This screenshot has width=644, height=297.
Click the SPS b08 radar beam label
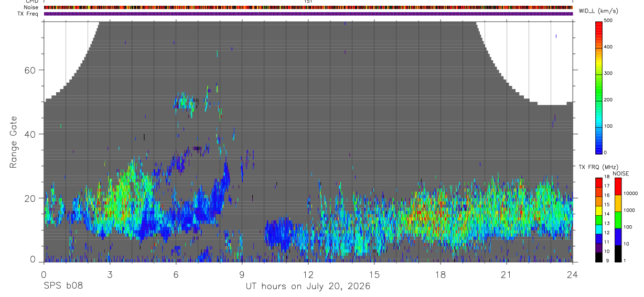click(x=63, y=286)
